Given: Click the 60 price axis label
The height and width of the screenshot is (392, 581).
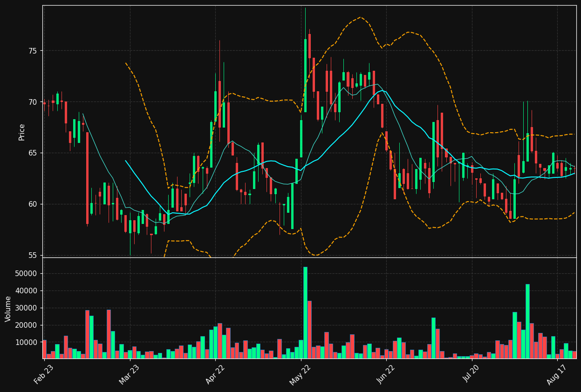Looking at the screenshot, I should [33, 204].
